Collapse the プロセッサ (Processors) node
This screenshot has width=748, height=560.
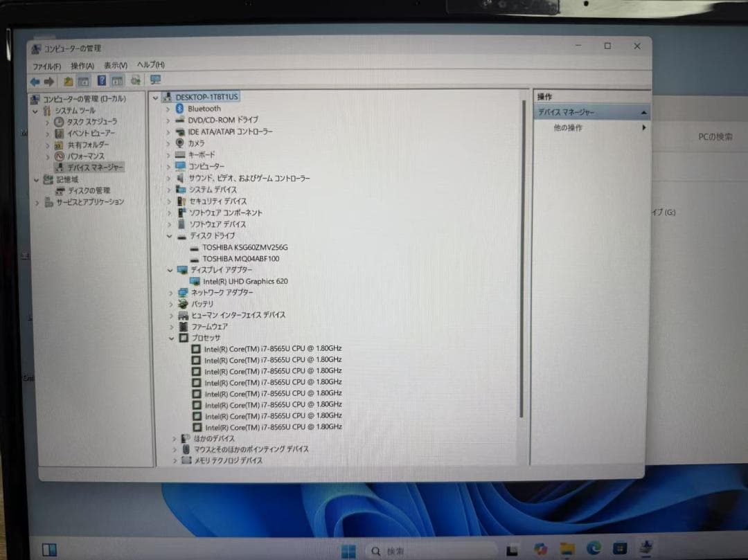click(172, 338)
